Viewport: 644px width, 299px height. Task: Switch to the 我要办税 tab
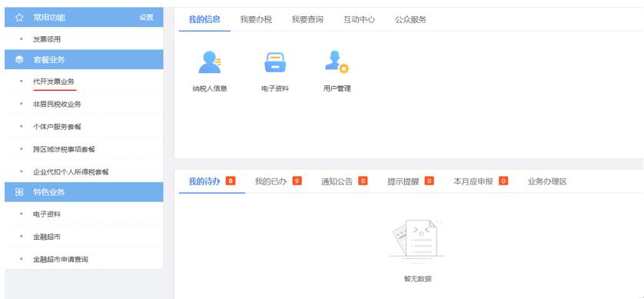coord(256,19)
